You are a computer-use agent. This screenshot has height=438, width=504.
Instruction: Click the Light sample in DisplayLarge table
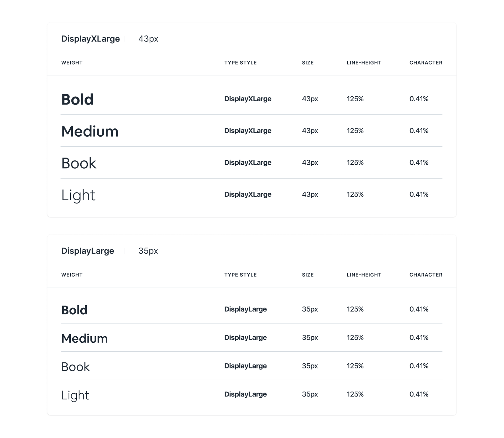click(x=75, y=395)
